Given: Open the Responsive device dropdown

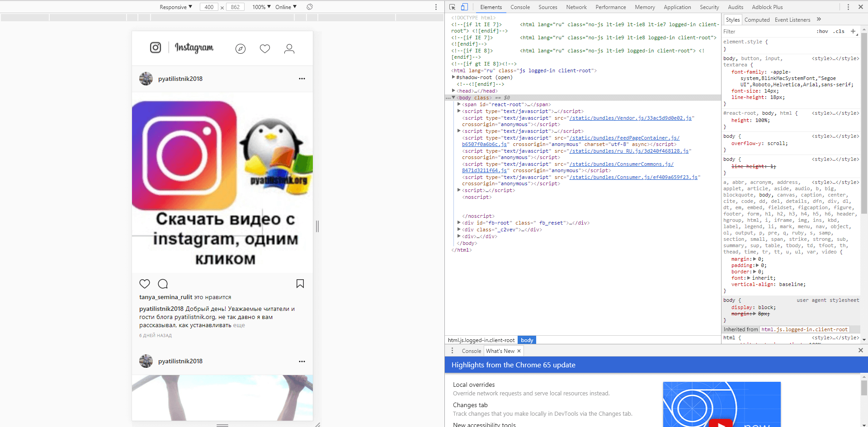Looking at the screenshot, I should [176, 7].
